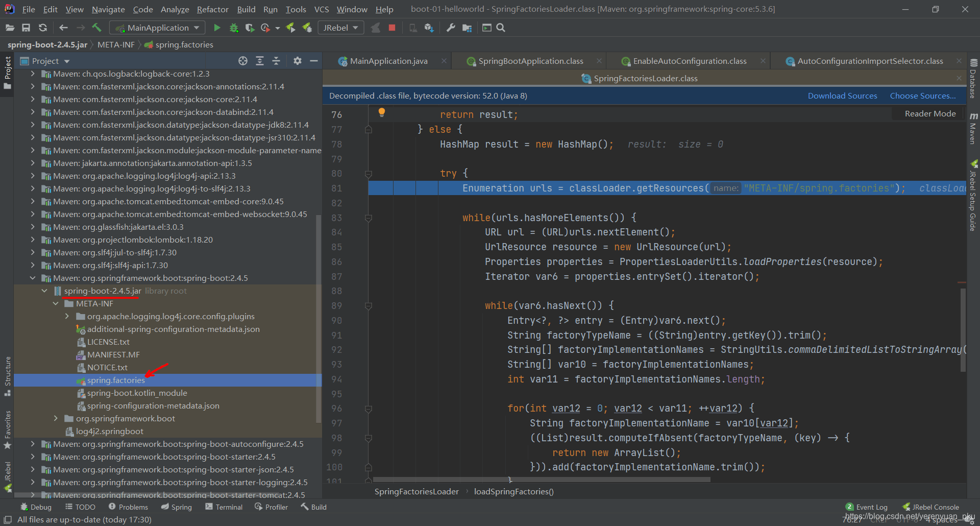Image resolution: width=980 pixels, height=526 pixels.
Task: Switch to MainApplication.java tab
Action: pos(388,61)
